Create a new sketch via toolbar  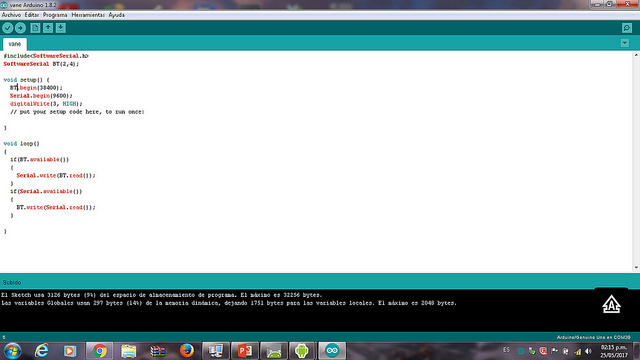click(35, 28)
